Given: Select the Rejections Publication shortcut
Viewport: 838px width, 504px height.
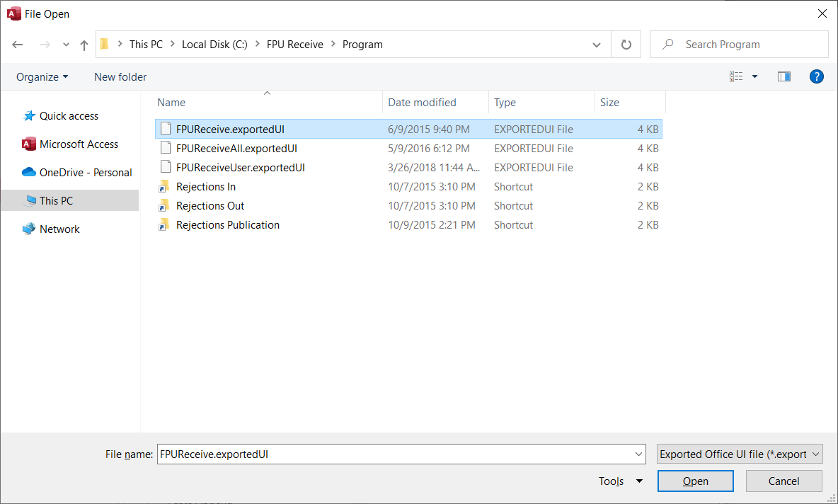Looking at the screenshot, I should click(x=227, y=225).
